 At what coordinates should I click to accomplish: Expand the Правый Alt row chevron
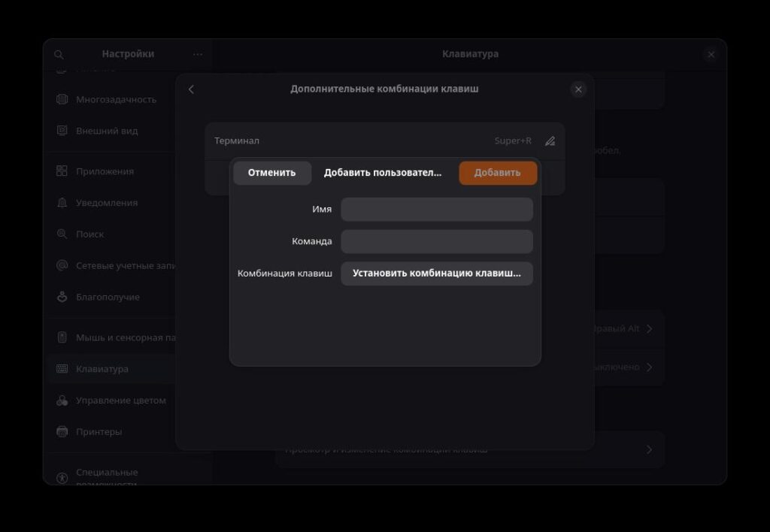(649, 329)
